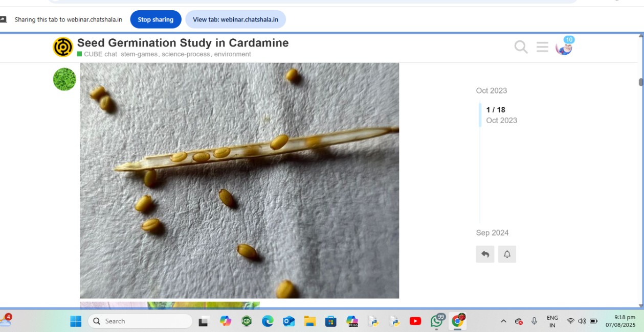Click the Stop sharing button
Screen dimensions: 644x332
point(156,19)
